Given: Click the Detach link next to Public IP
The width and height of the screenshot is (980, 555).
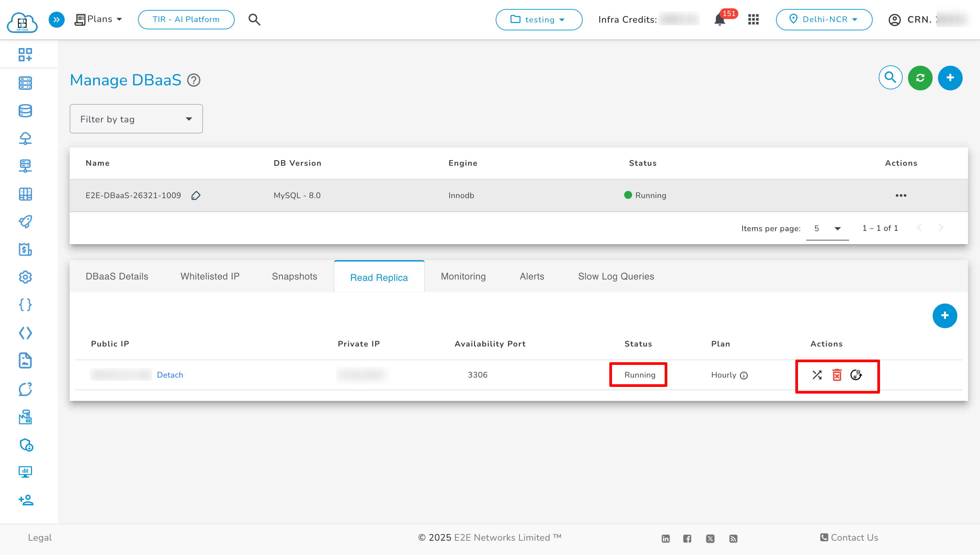Looking at the screenshot, I should coord(170,375).
